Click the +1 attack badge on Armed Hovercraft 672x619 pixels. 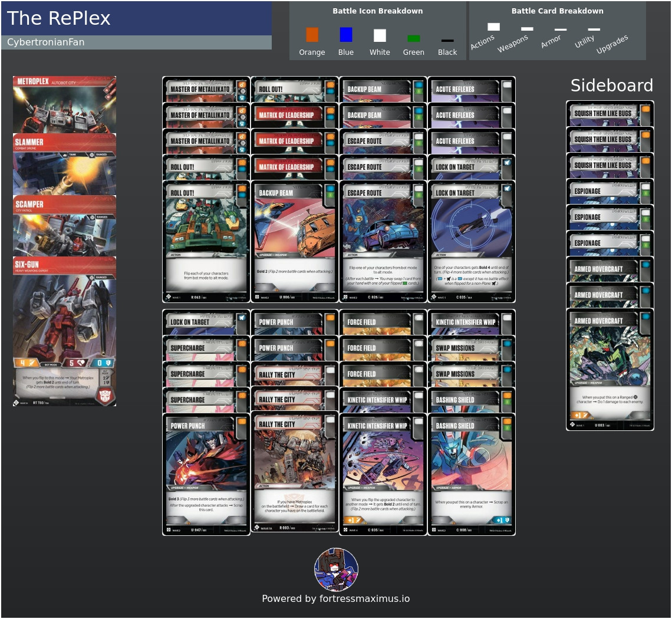582,415
